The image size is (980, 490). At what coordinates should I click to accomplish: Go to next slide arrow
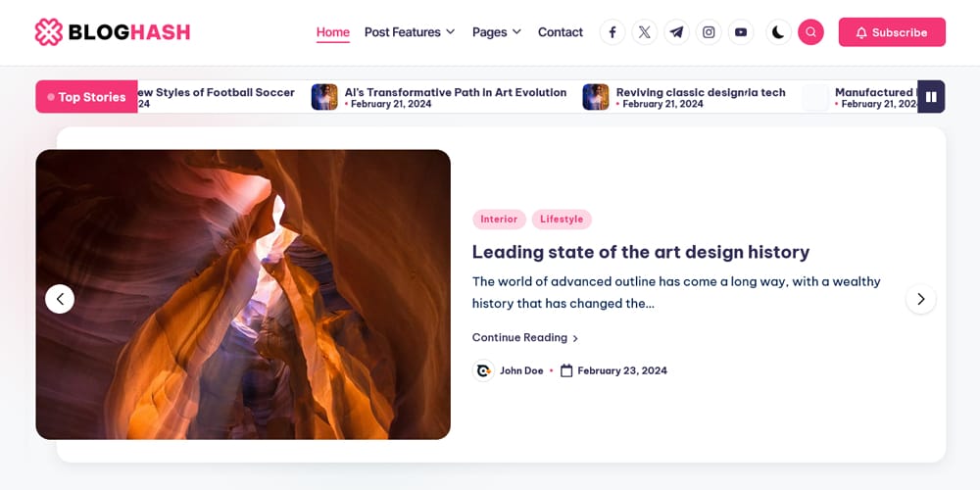920,299
